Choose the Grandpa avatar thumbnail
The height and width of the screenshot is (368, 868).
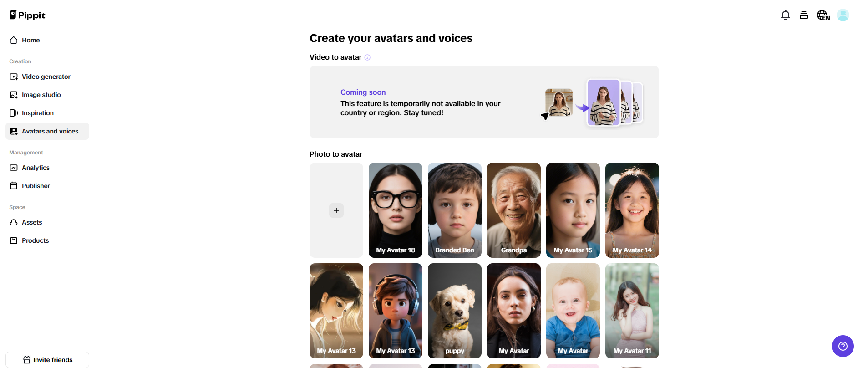pyautogui.click(x=513, y=210)
